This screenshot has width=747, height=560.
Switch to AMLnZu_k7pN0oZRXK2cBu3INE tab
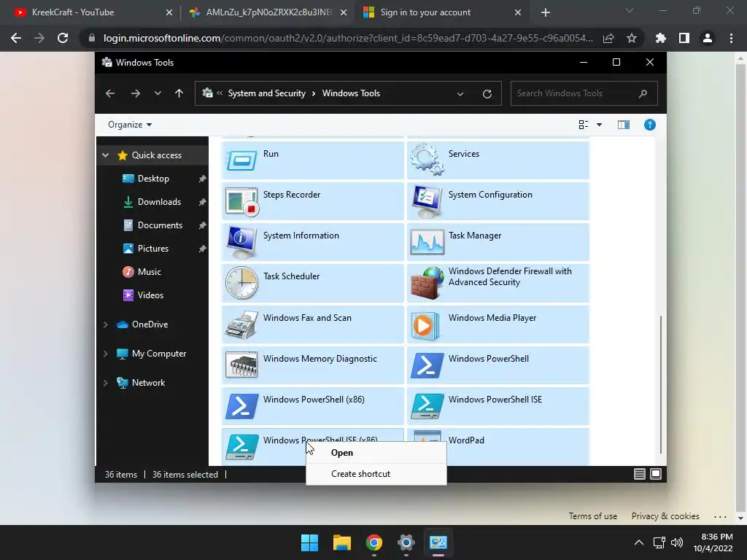coord(267,12)
